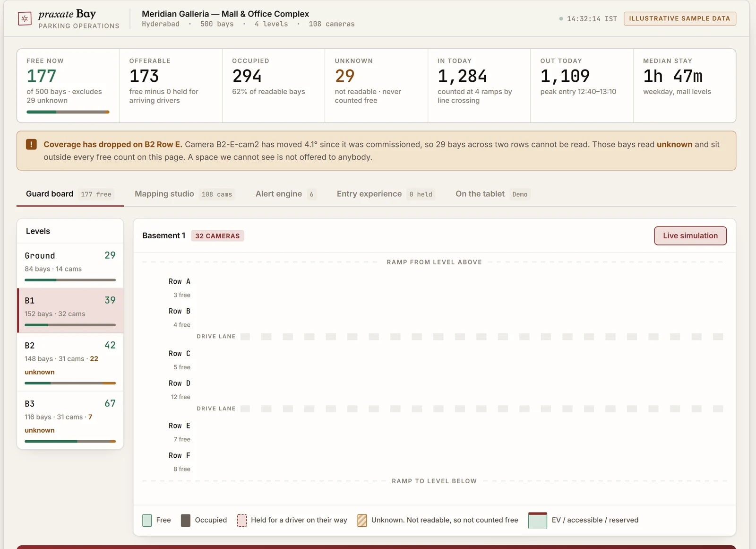This screenshot has width=756, height=549.
Task: Open the On the tablet tab
Action: click(493, 194)
